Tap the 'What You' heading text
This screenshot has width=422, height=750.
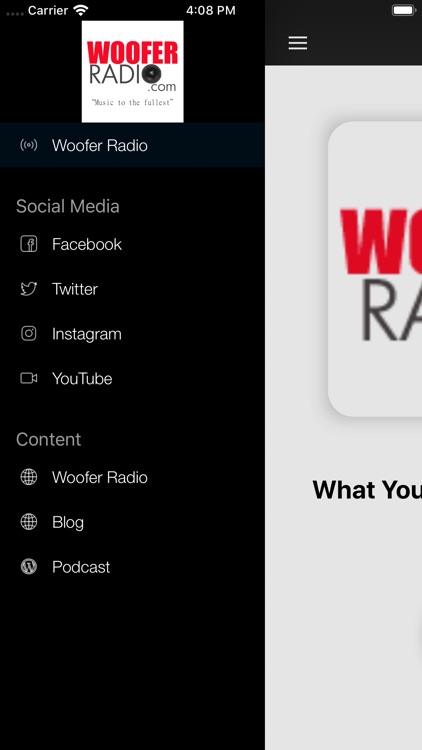(367, 489)
